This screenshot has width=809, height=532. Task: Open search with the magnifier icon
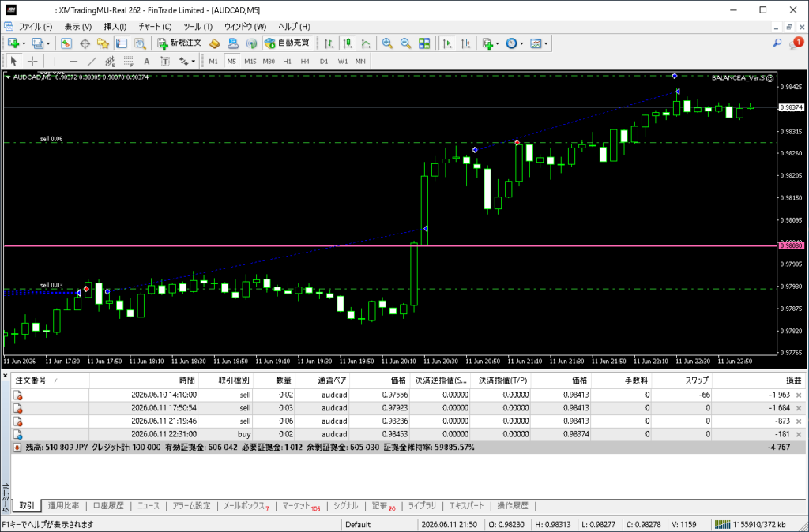[777, 43]
